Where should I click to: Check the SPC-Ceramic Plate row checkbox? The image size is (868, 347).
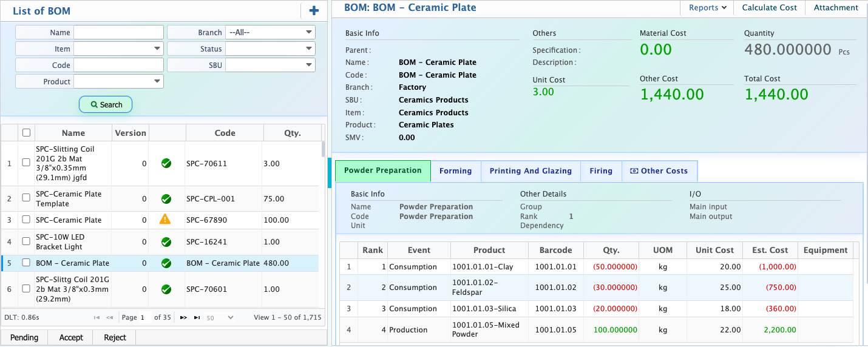pyautogui.click(x=26, y=220)
